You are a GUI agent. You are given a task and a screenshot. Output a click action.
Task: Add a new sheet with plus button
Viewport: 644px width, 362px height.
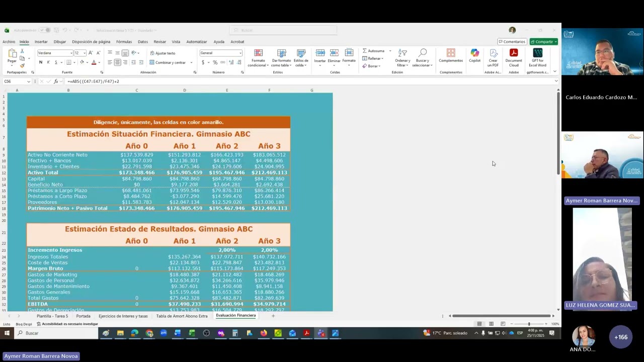[273, 316]
